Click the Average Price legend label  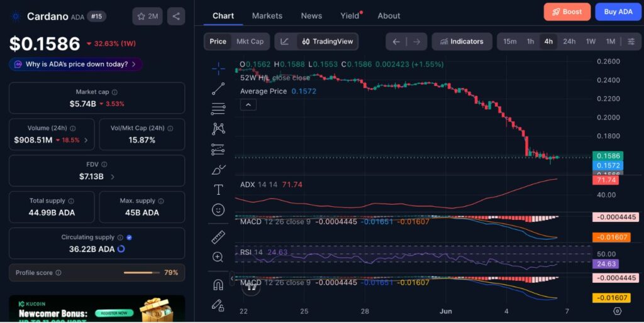(264, 91)
